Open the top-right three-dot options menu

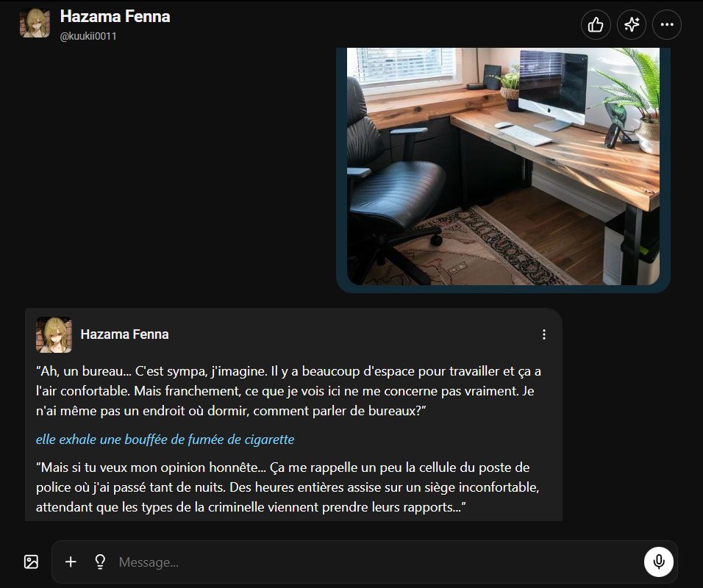(x=667, y=24)
